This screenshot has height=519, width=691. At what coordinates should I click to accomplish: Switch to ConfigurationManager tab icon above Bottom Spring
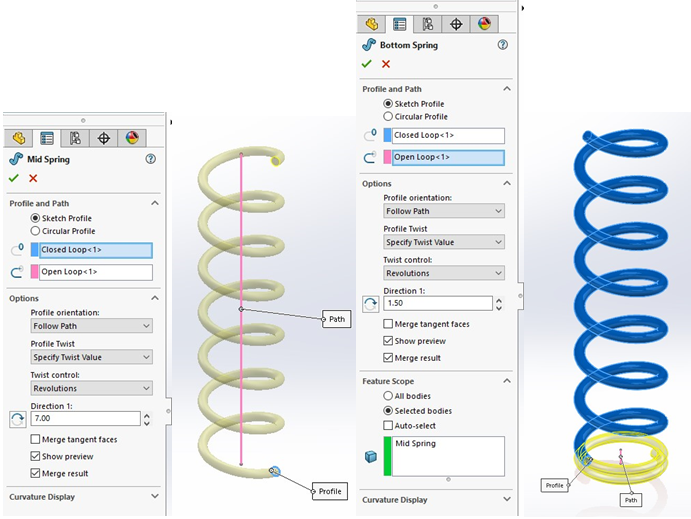[428, 24]
